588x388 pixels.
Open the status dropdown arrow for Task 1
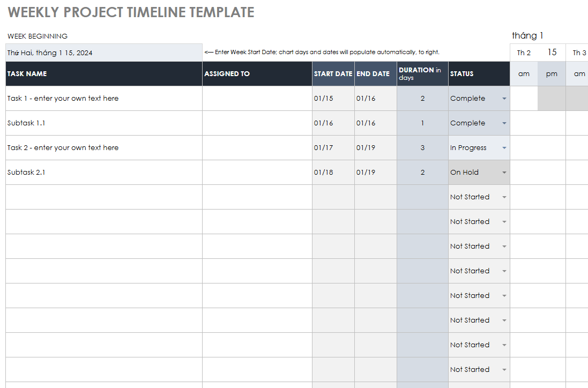tap(504, 99)
